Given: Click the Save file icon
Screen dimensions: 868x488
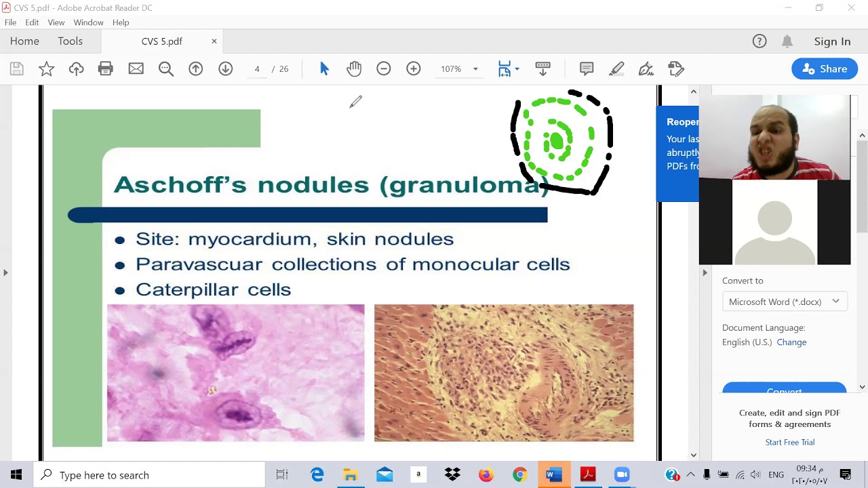Looking at the screenshot, I should [x=17, y=68].
